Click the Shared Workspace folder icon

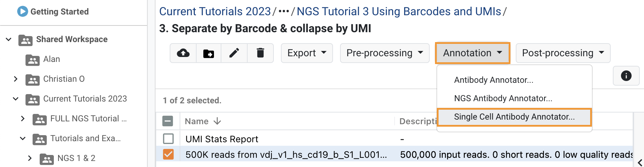click(x=26, y=40)
